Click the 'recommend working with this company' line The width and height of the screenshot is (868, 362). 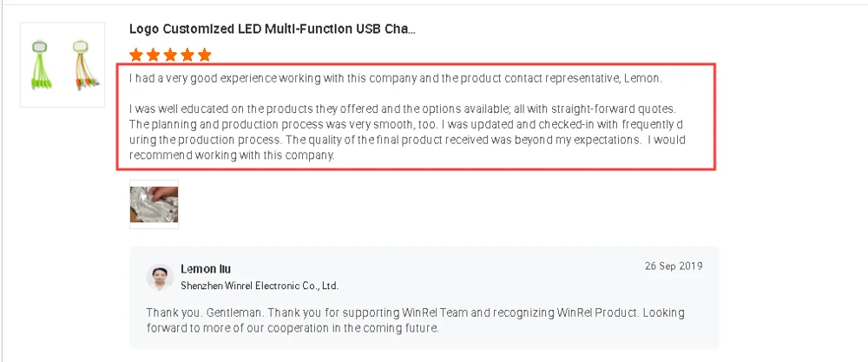(x=232, y=155)
